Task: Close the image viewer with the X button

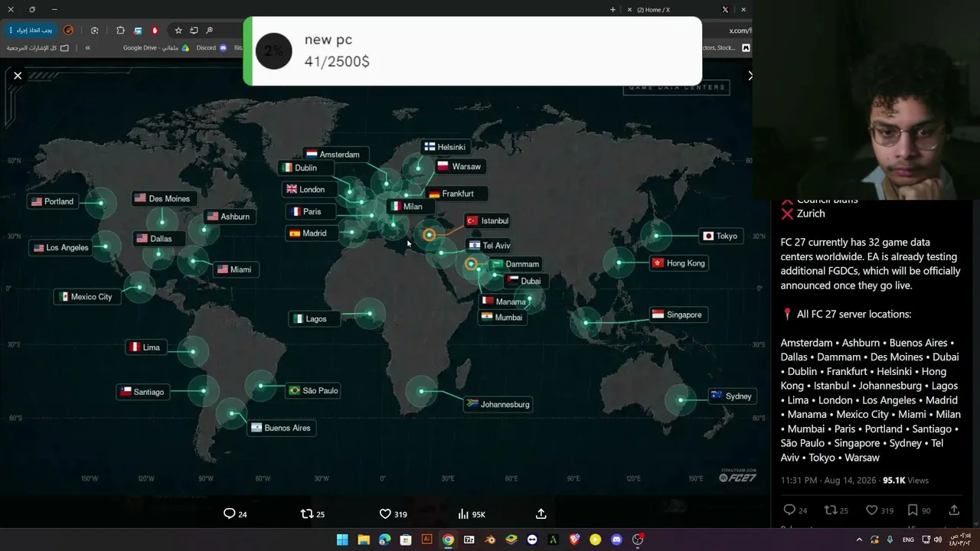Action: coord(18,76)
